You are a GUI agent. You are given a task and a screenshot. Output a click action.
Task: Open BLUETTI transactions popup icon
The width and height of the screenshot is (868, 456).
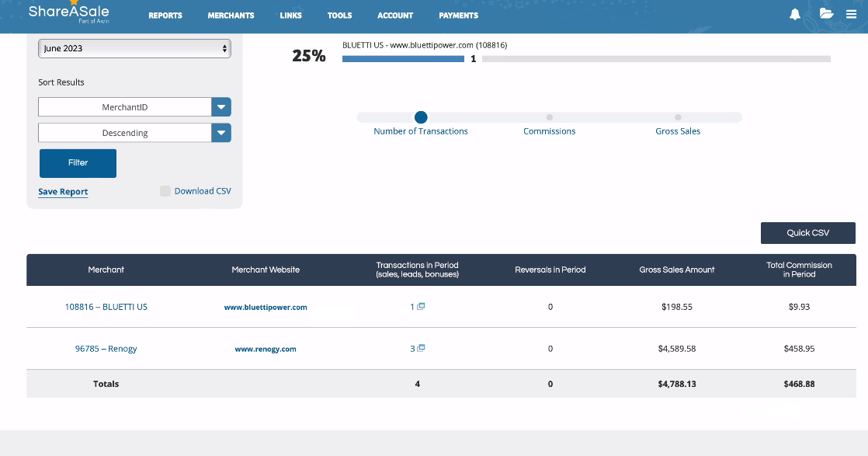[x=422, y=306]
